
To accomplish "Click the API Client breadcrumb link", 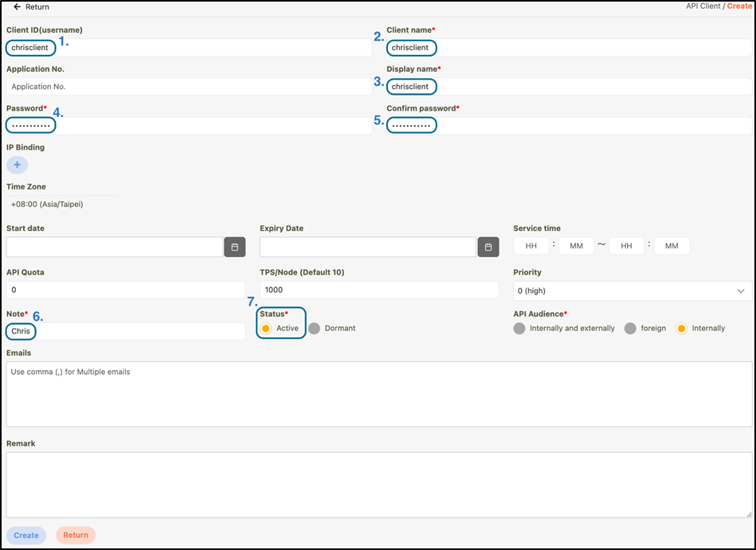I will [703, 6].
